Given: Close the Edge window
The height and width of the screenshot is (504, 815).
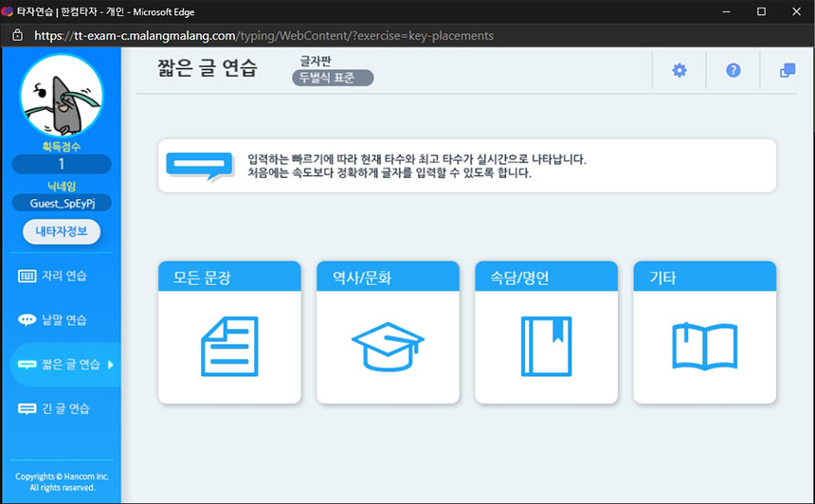Looking at the screenshot, I should point(796,11).
